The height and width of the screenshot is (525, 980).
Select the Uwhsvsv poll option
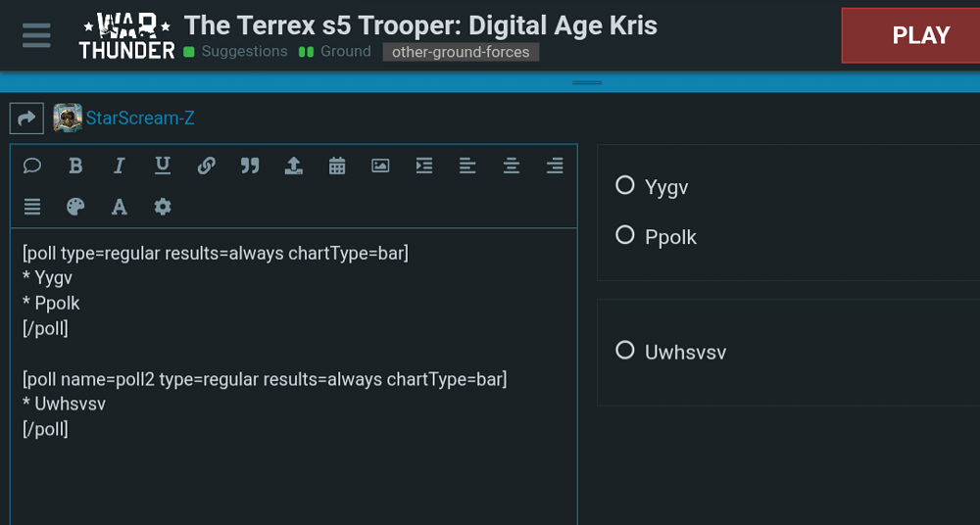[x=625, y=350]
